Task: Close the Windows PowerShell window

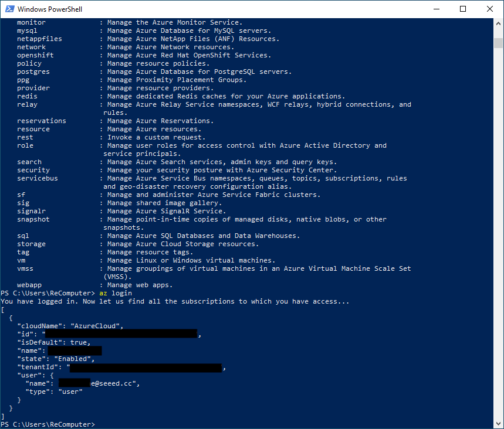Action: click(490, 9)
